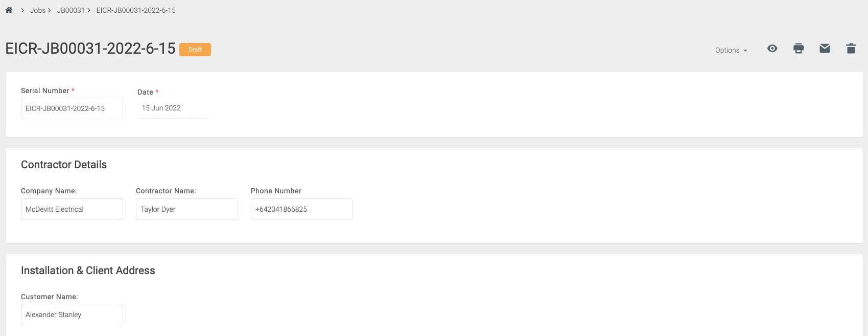This screenshot has height=336, width=868.
Task: Expand the breadcrumb chevron after Jobs
Action: (50, 10)
